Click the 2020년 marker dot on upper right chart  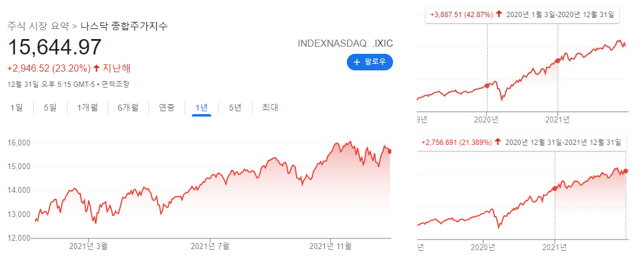coord(487,86)
